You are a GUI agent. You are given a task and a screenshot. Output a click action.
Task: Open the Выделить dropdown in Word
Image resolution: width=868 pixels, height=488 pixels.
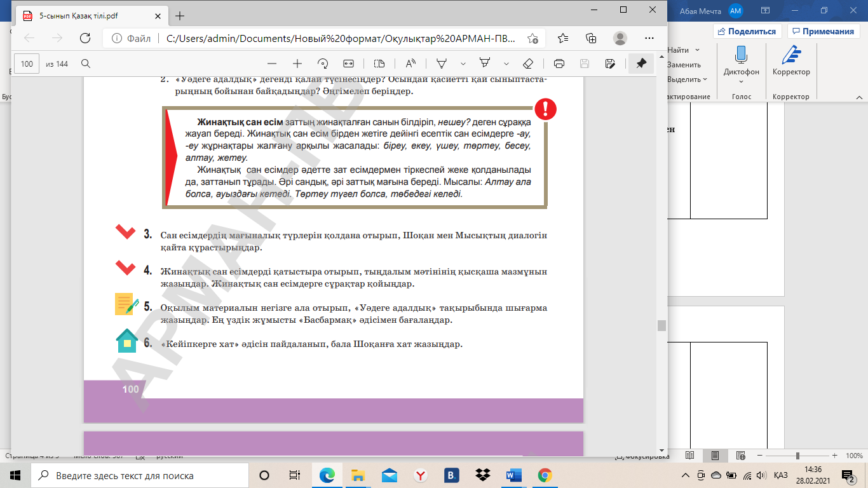687,79
